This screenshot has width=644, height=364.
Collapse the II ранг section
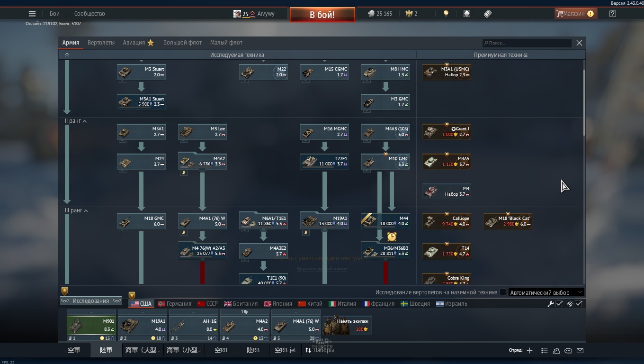coord(76,121)
